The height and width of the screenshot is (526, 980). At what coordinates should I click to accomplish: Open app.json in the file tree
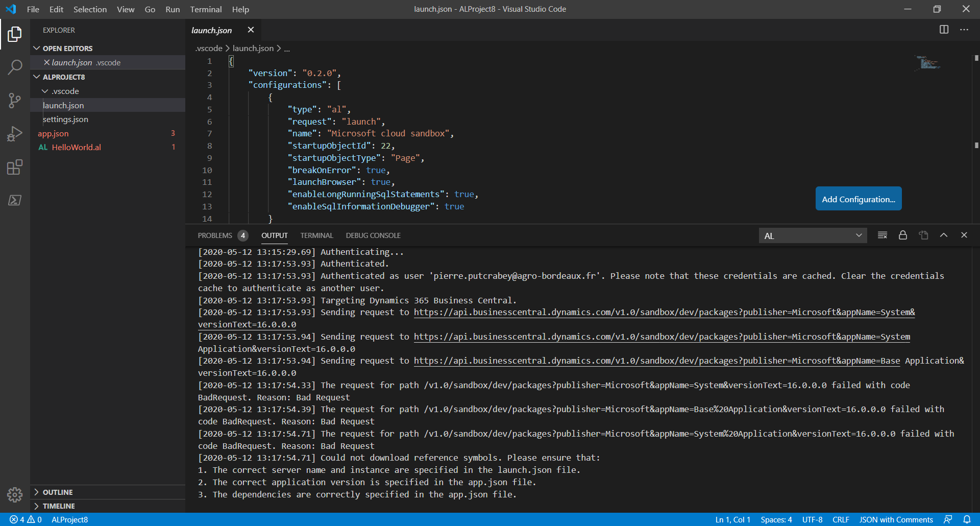tap(108, 133)
